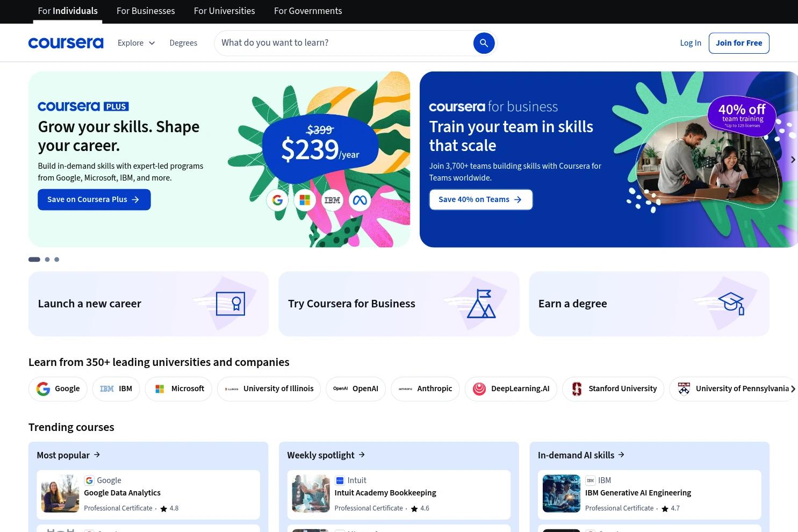Click the Save 40% on Teams button
Image resolution: width=798 pixels, height=532 pixels.
pyautogui.click(x=481, y=199)
